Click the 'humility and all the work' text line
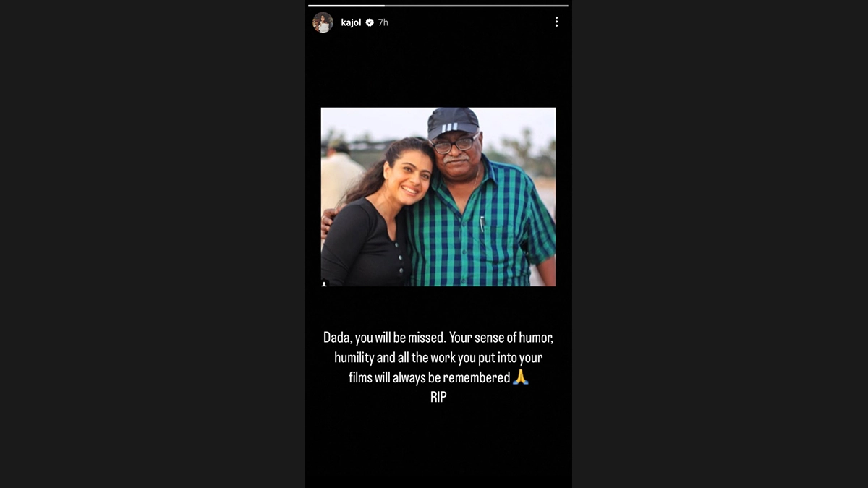The image size is (868, 488). tap(438, 357)
